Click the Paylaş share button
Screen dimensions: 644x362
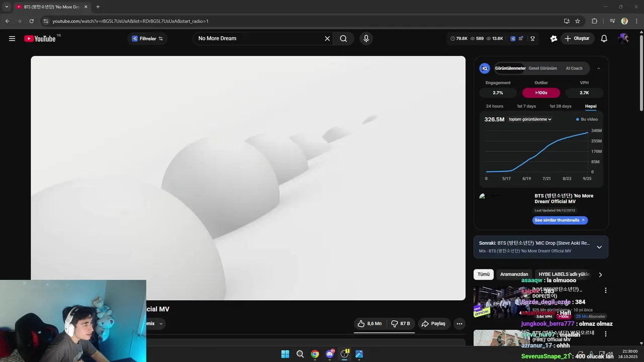coord(434,324)
